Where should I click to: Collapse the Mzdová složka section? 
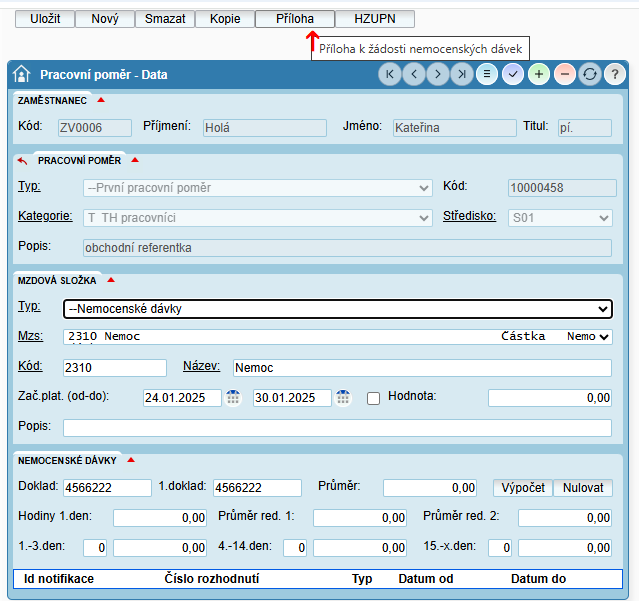click(x=111, y=280)
